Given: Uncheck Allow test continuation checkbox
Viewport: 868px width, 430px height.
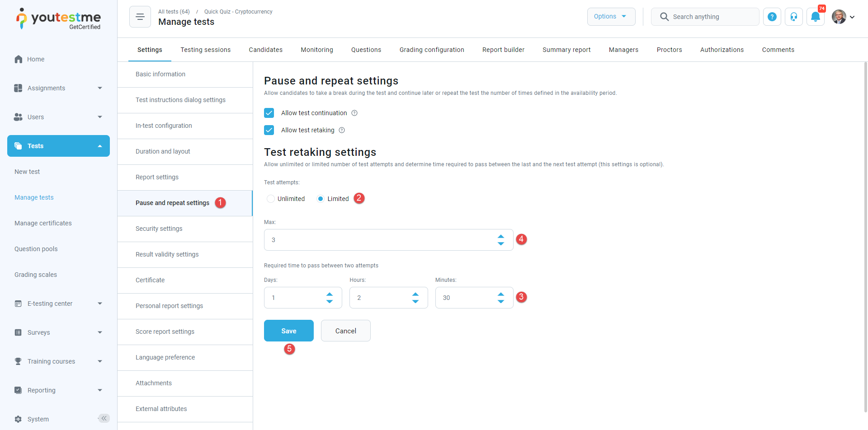Looking at the screenshot, I should pos(269,113).
